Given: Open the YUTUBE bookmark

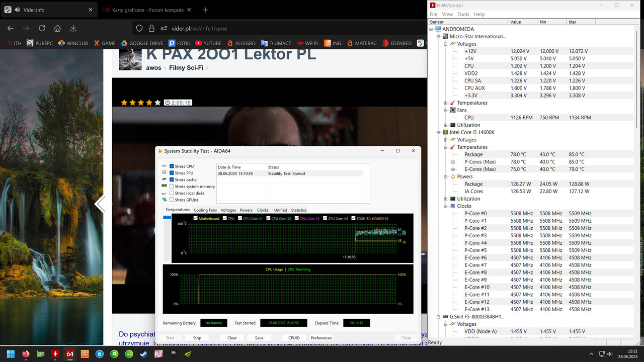Looking at the screenshot, I should (208, 43).
